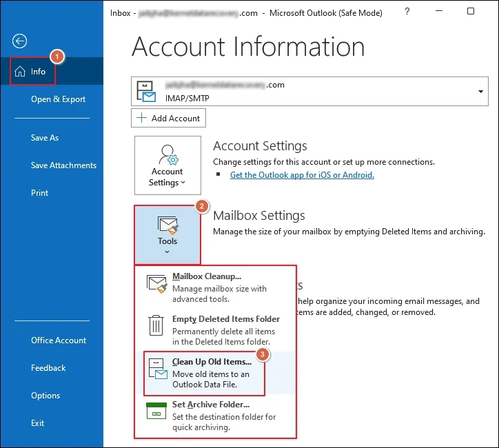The height and width of the screenshot is (448, 499).
Task: Click the Help question mark icon
Action: click(x=407, y=12)
